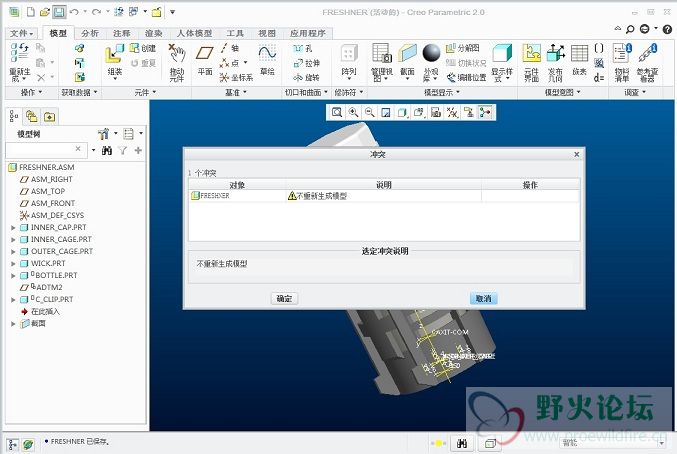Click the Extrude (拉伸) tool icon
Screen dimensions: 677x454
(307, 63)
